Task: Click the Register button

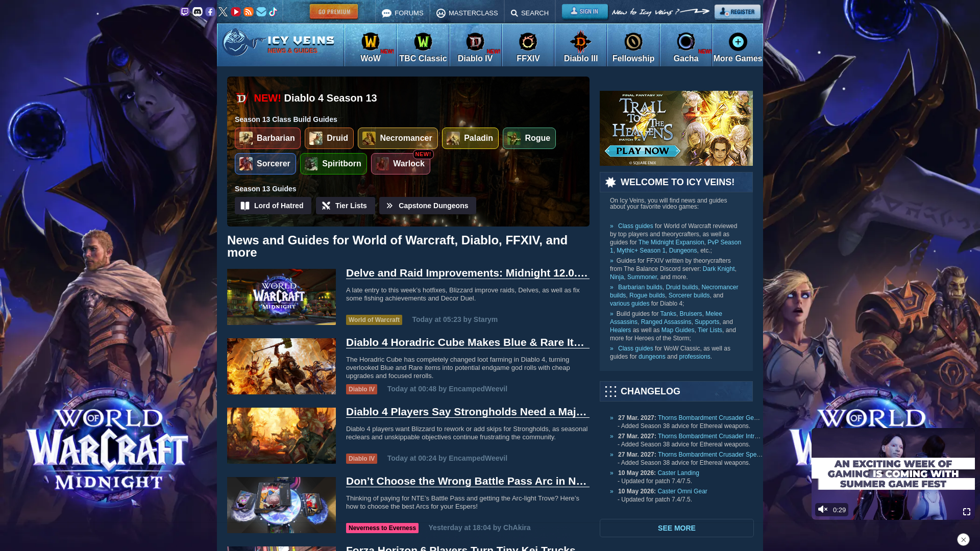Action: (738, 12)
